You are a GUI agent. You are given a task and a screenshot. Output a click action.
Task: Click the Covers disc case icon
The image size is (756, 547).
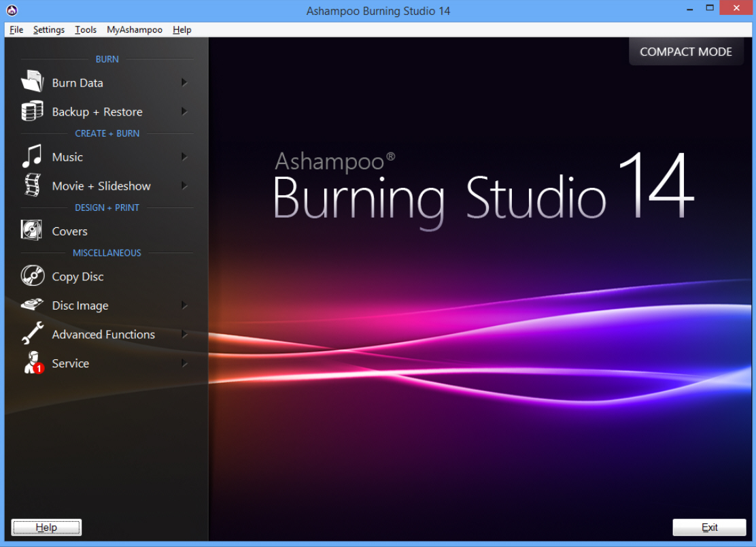[x=31, y=230]
